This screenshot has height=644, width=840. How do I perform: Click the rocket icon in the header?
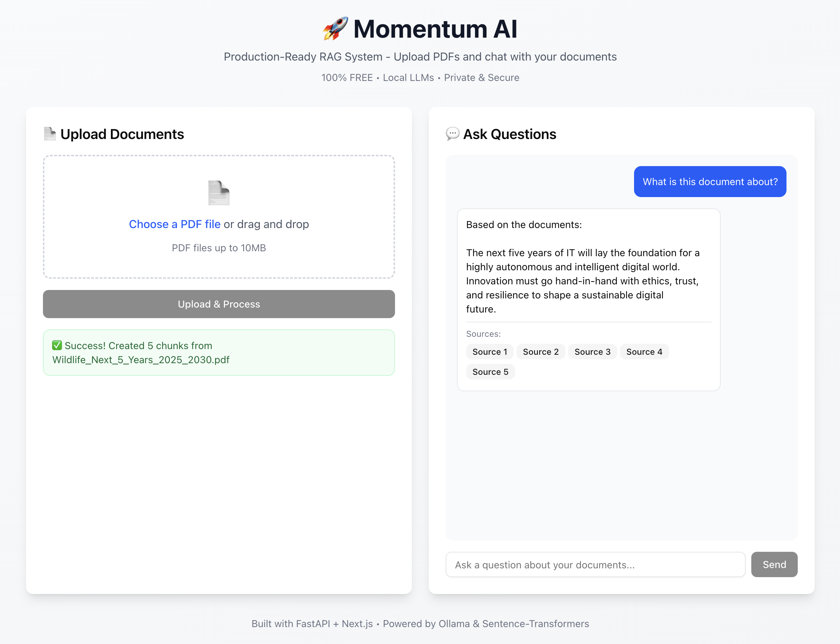tap(334, 29)
